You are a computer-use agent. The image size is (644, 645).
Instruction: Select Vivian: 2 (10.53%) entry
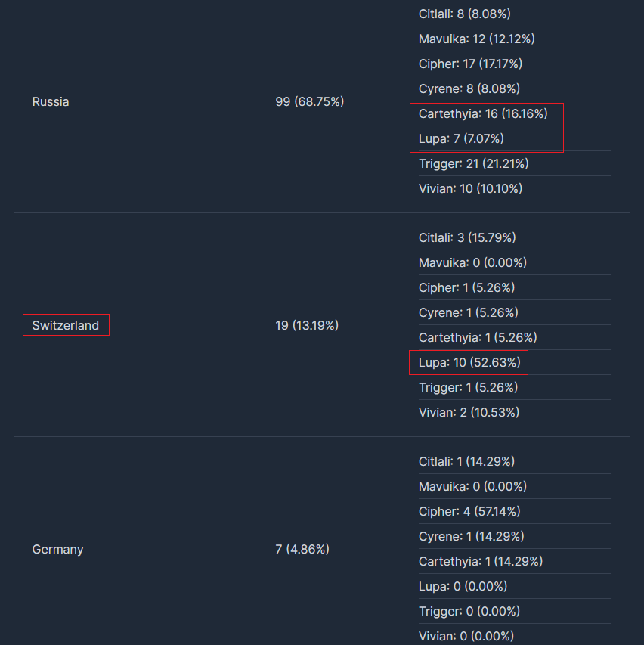tap(469, 412)
